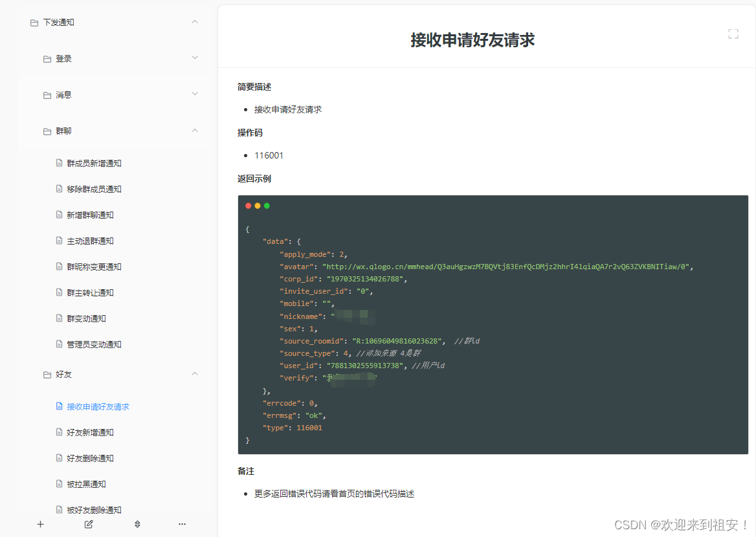Open 被拉黑通知 document

(x=86, y=485)
